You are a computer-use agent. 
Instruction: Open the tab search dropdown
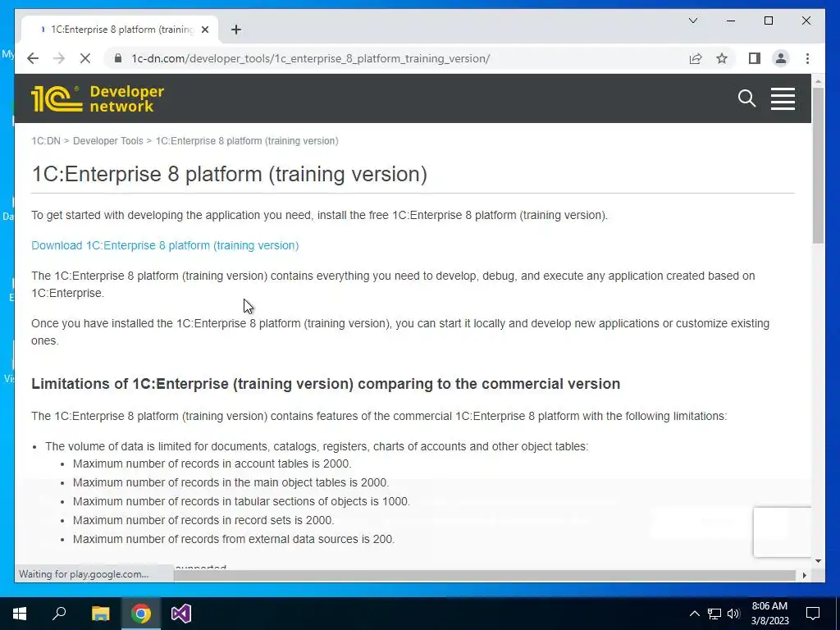(x=692, y=21)
